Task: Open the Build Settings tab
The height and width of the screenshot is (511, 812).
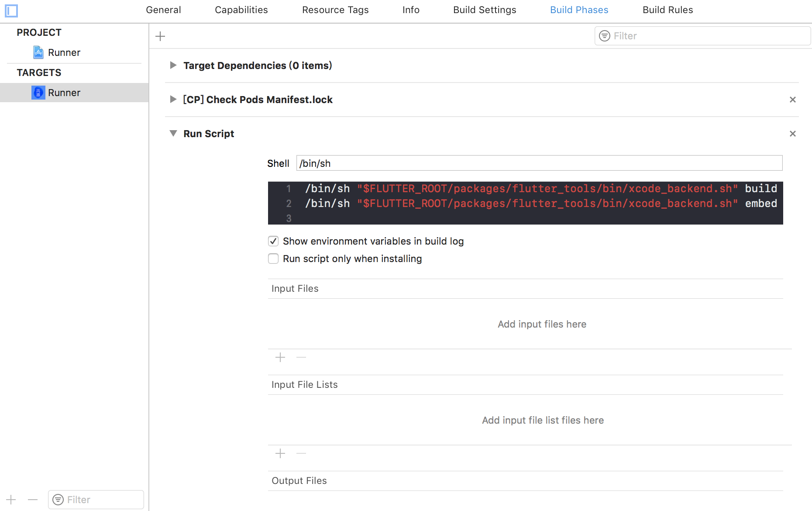Action: [485, 10]
